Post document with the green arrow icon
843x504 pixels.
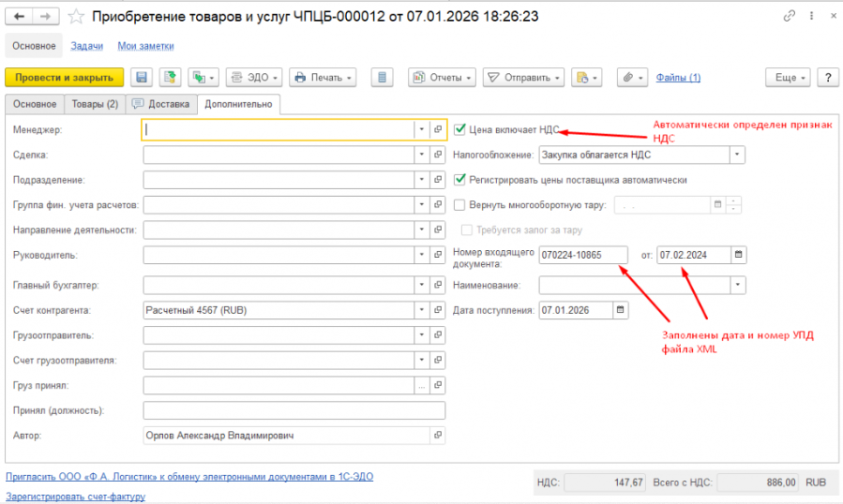pyautogui.click(x=170, y=78)
